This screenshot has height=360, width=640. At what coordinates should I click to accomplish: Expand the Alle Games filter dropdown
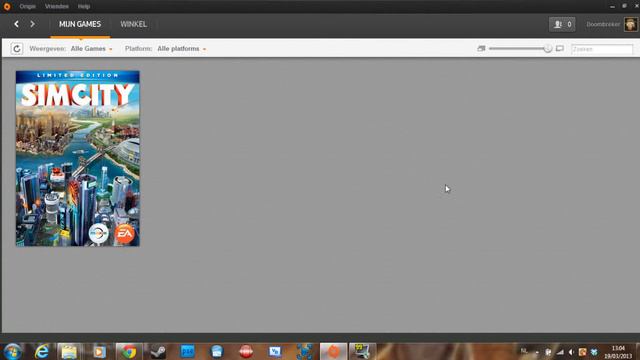[x=91, y=49]
